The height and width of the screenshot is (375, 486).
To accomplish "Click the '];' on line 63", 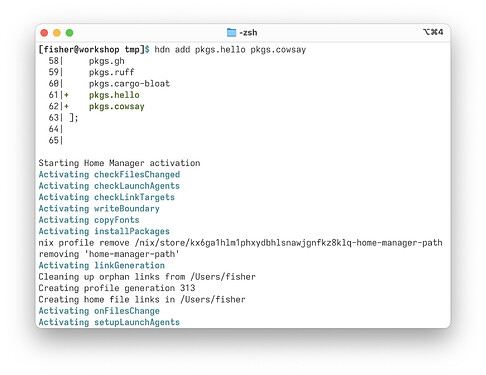I will coord(74,118).
